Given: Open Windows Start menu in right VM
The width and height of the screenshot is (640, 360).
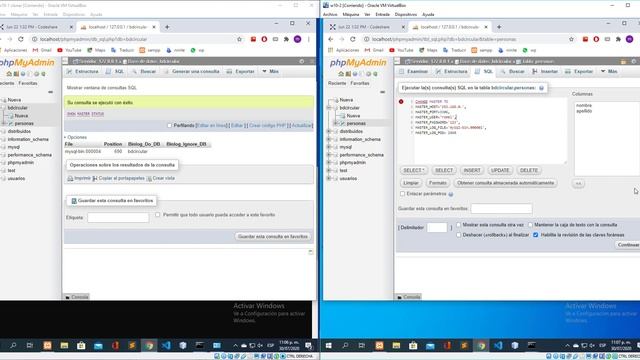Looking at the screenshot, I should (x=329, y=346).
